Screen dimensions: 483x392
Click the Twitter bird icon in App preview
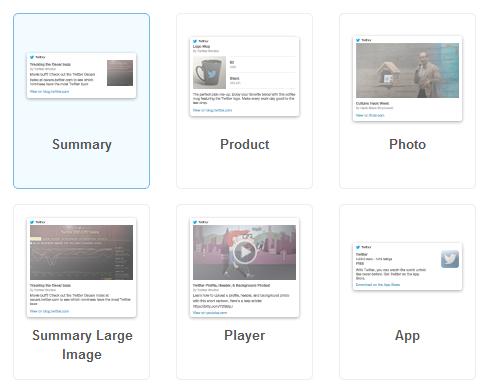coord(358,247)
